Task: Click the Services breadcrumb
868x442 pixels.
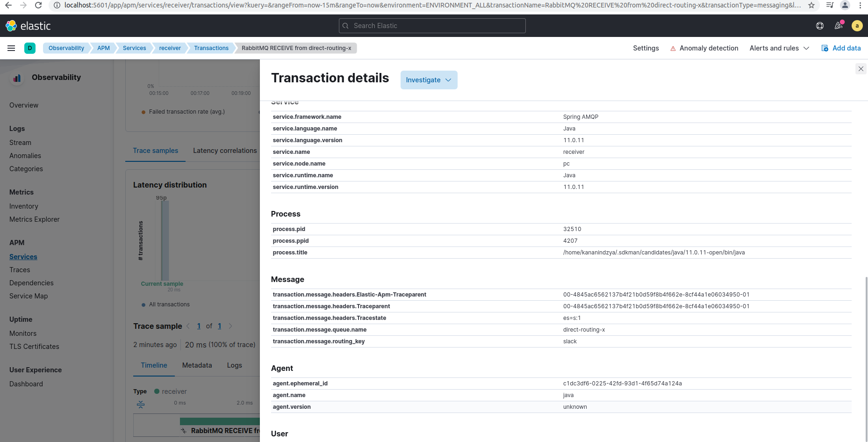Action: 134,48
